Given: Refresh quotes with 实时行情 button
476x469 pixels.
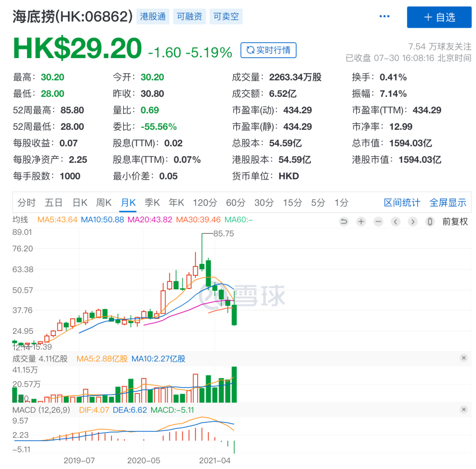Looking at the screenshot, I should click(x=268, y=50).
